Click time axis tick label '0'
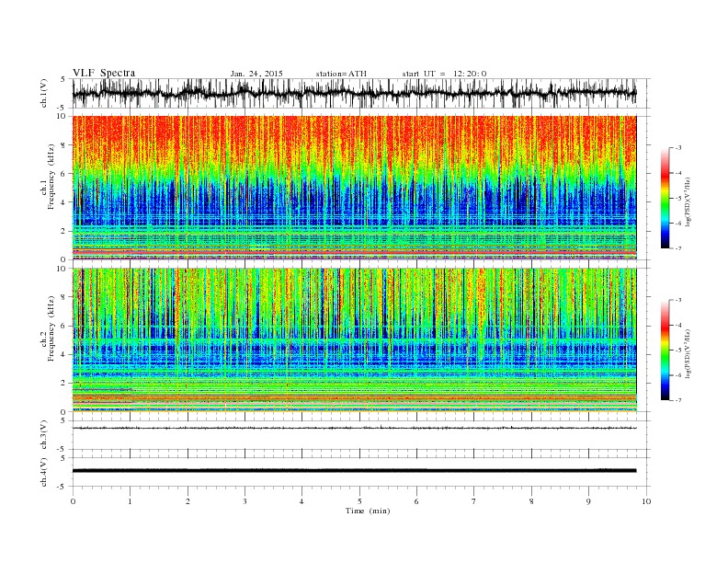Viewport: 728px width, 563px height. pyautogui.click(x=73, y=501)
